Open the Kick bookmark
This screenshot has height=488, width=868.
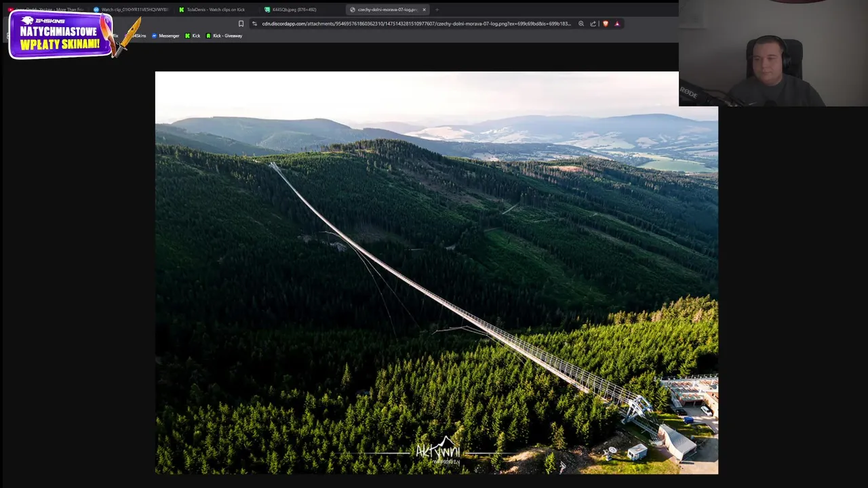coord(193,36)
